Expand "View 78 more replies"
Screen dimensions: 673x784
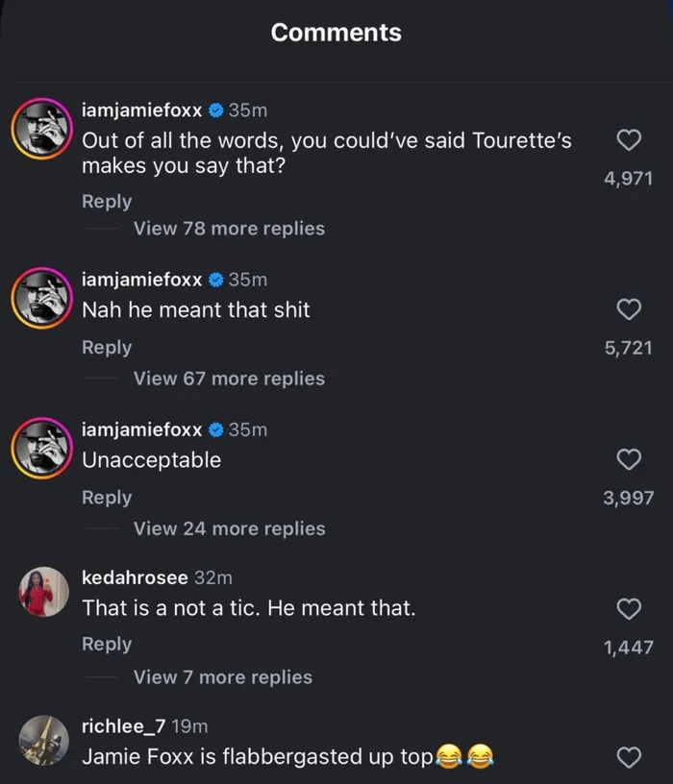pyautogui.click(x=229, y=229)
